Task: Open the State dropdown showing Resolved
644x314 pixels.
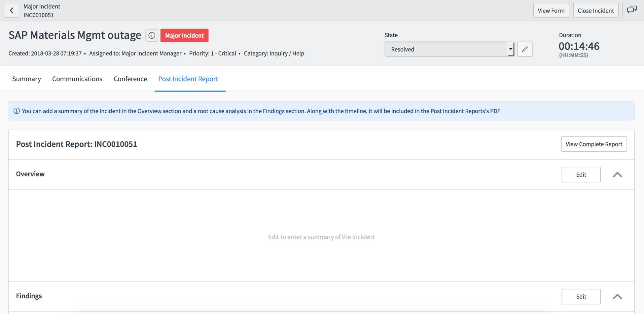Action: click(449, 49)
